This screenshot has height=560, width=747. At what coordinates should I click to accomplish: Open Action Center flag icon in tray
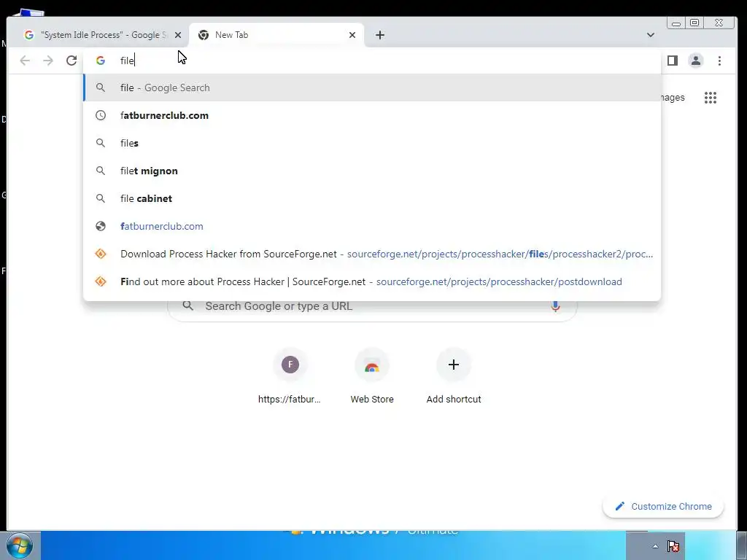click(673, 546)
